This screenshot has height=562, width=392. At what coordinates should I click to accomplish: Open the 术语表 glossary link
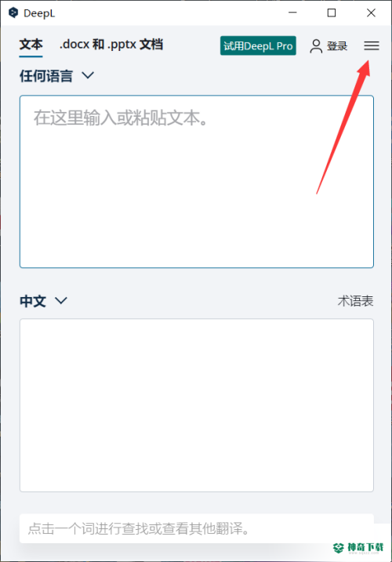tap(355, 301)
